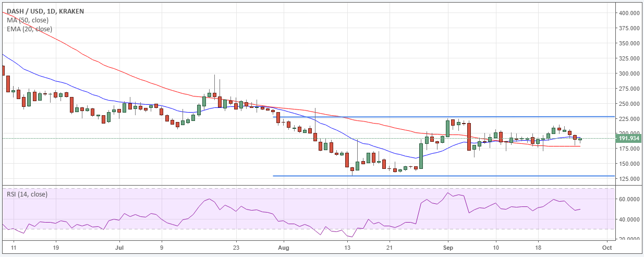Click the RSI 20.0000 axis label
The image size is (644, 257).
pos(628,239)
